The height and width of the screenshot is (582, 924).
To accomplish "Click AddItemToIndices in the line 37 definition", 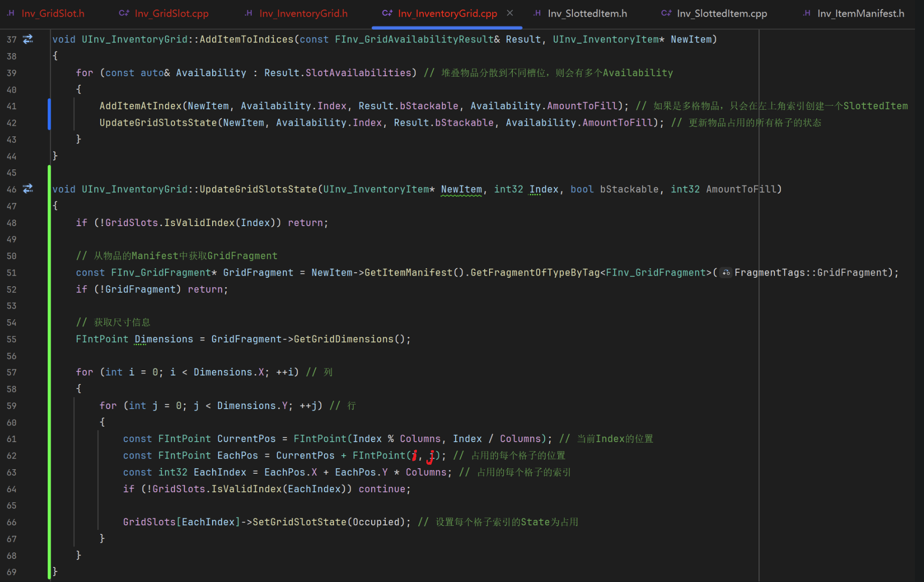I will 246,40.
